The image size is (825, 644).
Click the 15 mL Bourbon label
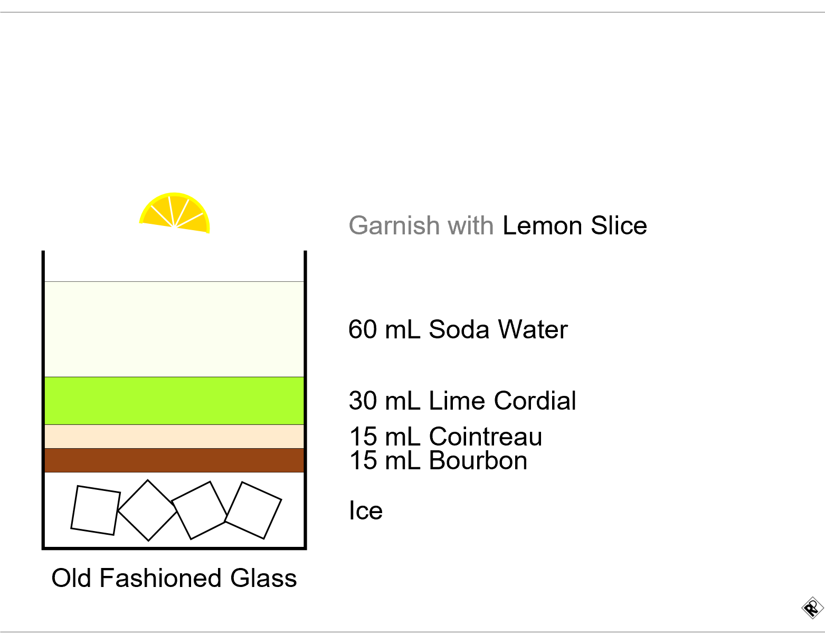point(438,460)
